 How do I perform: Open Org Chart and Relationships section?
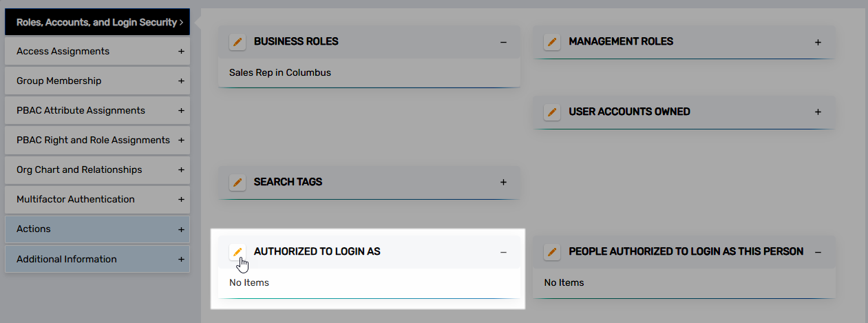click(97, 170)
